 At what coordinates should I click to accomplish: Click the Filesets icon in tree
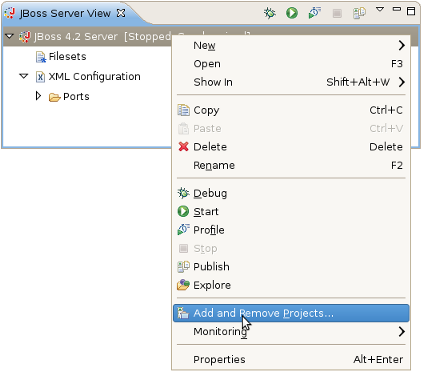pos(41,57)
